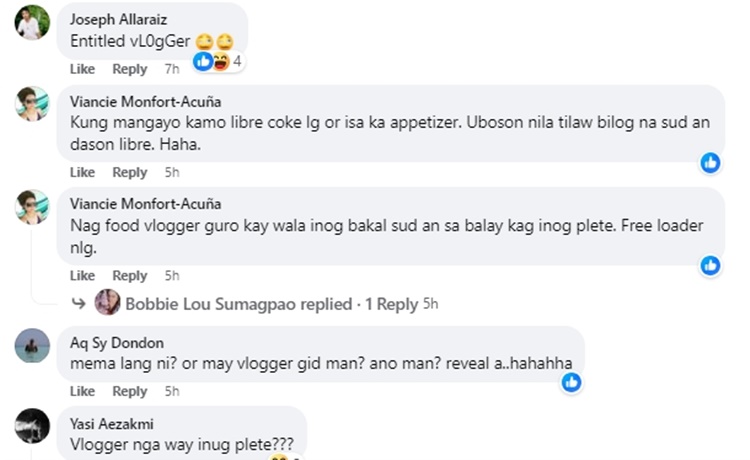The height and width of the screenshot is (460, 750).
Task: Like the food vlogger comment by Viancie
Action: pyautogui.click(x=82, y=276)
